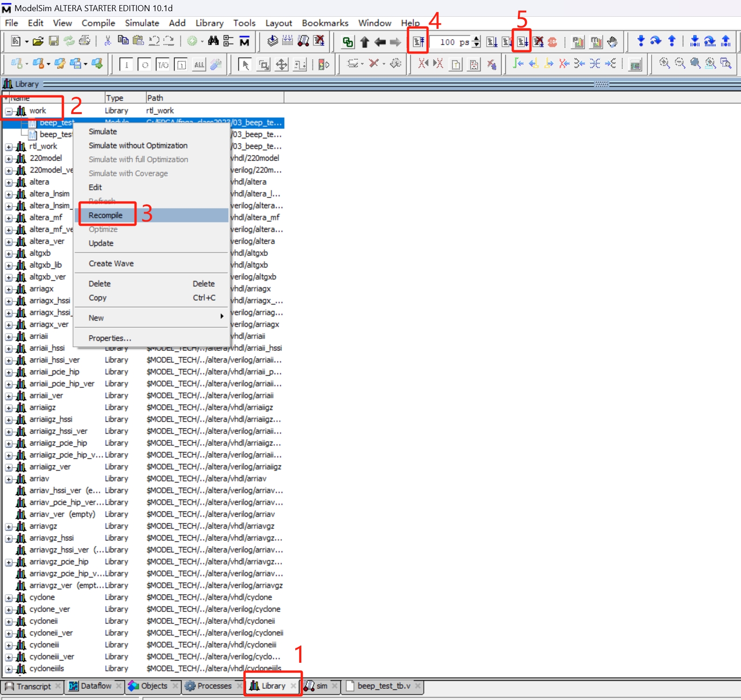
Task: Select the cycloneiii_ver library row
Action: [x=143, y=657]
